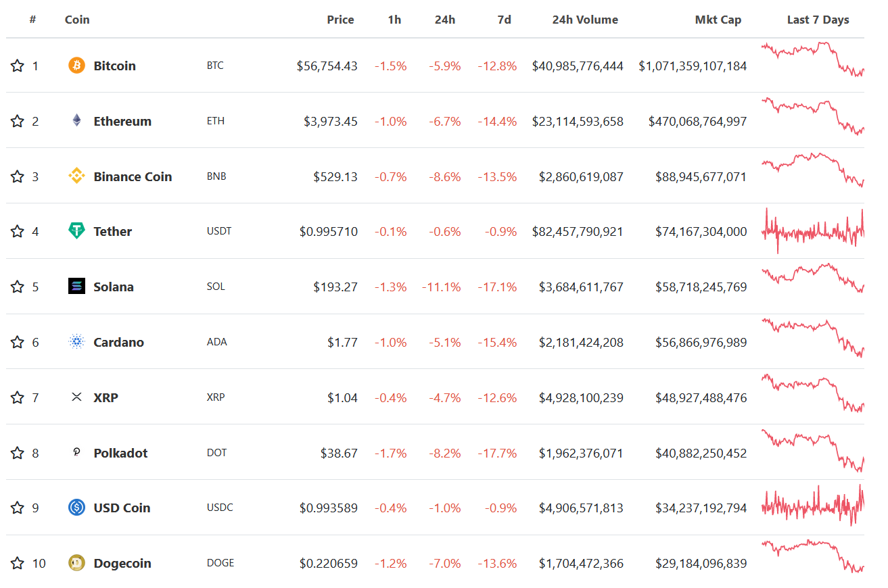Toggle the Cardano favorite star

[18, 342]
